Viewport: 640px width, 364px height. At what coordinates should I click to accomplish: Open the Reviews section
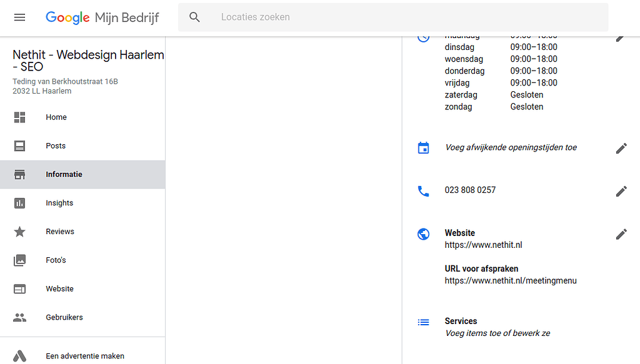tap(82, 232)
